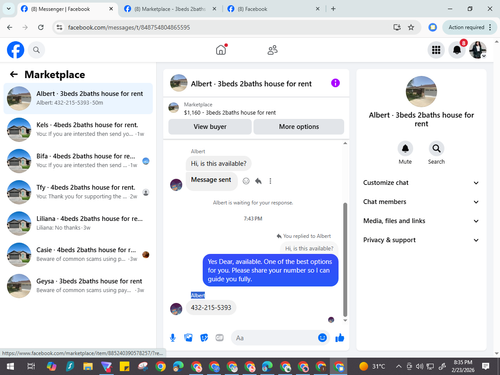500x375 pixels.
Task: Click the blue 'Yes Dear, available' message
Action: [x=270, y=270]
